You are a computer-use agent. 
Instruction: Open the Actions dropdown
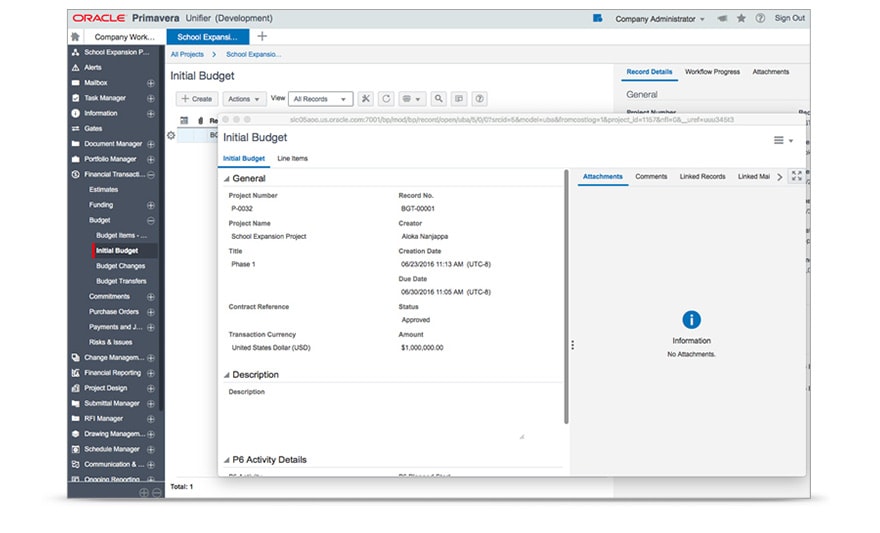244,99
